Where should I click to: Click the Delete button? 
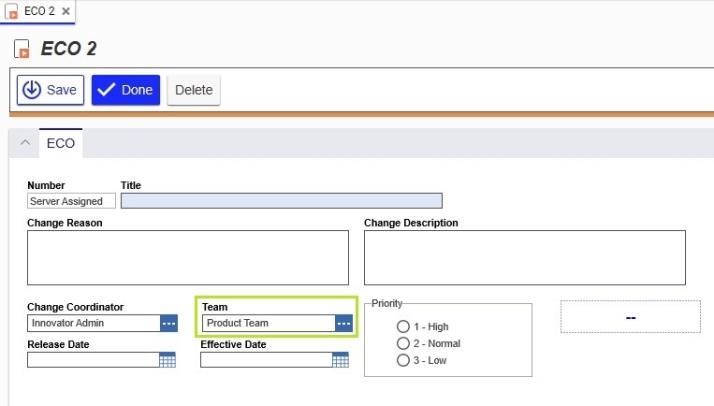click(194, 90)
